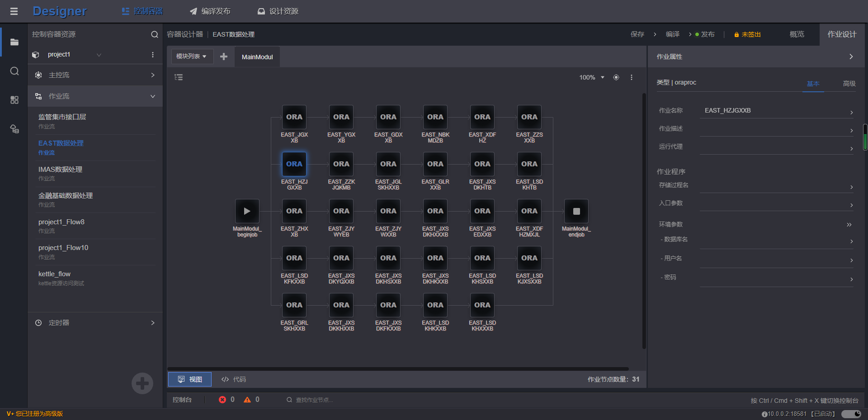868x420 pixels.
Task: Switch to the 控制容器 top menu
Action: [x=142, y=11]
